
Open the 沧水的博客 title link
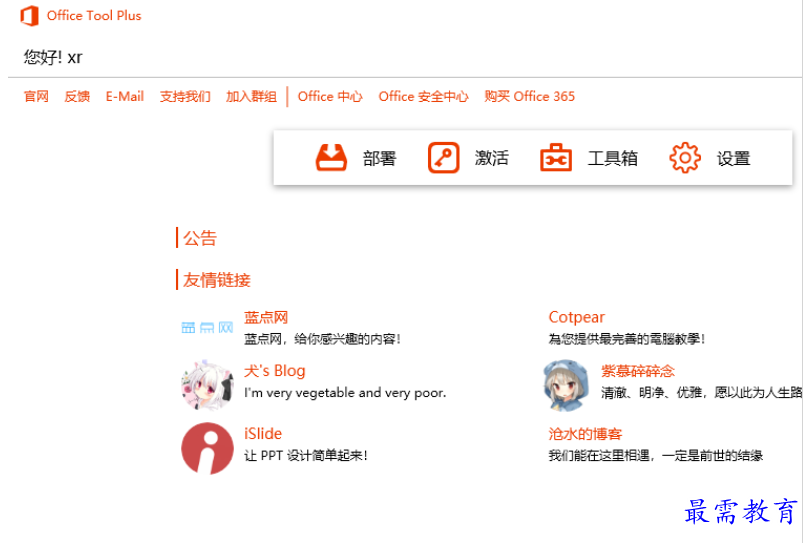click(585, 433)
